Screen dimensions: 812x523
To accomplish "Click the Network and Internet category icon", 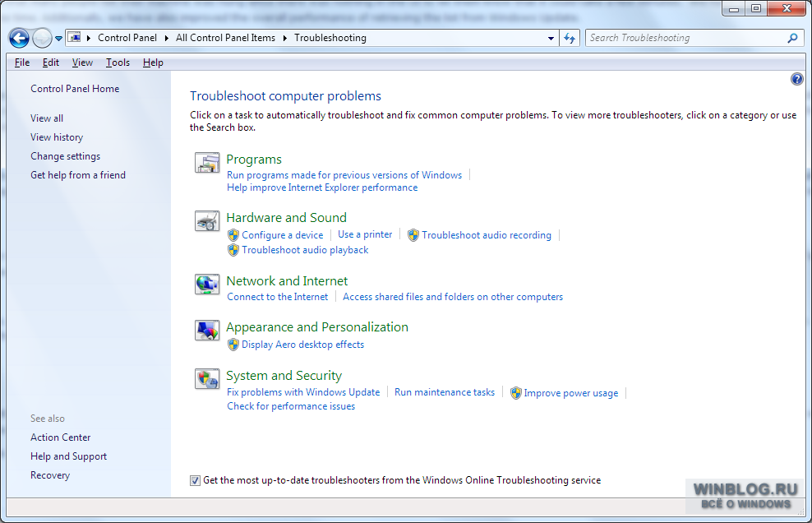I will (207, 284).
